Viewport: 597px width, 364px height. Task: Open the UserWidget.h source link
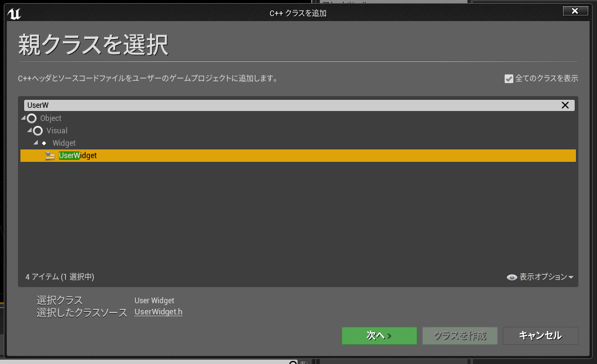[158, 312]
